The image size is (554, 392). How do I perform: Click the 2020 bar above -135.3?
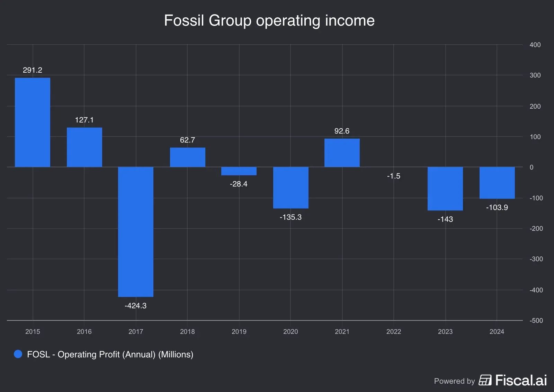pos(291,188)
